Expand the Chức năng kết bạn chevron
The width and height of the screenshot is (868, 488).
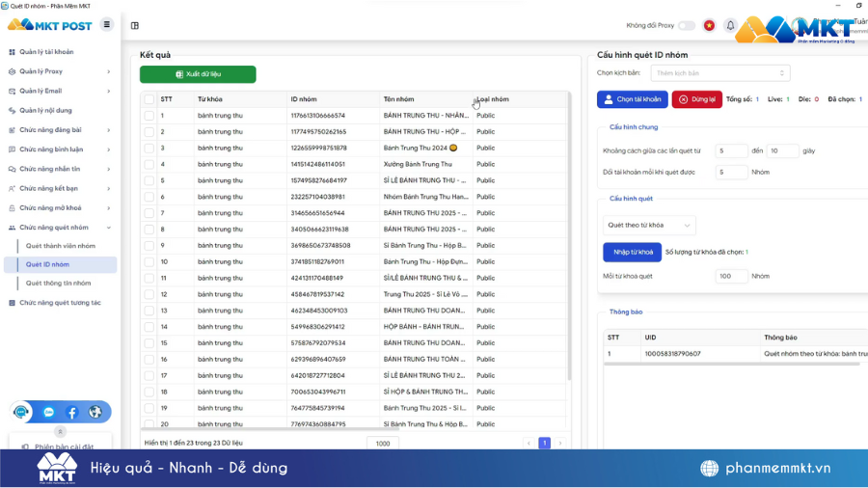(108, 189)
